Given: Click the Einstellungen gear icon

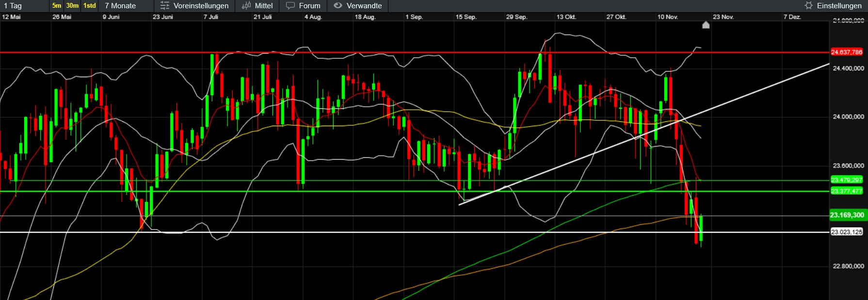Looking at the screenshot, I should point(808,6).
